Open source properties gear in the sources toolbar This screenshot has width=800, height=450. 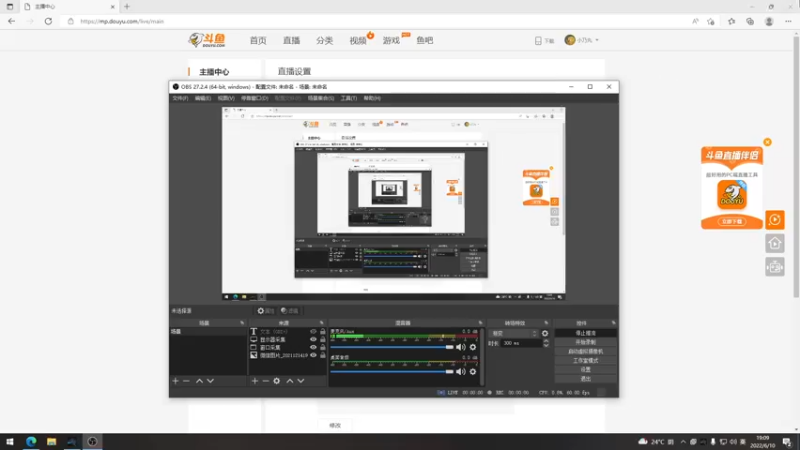coord(277,381)
